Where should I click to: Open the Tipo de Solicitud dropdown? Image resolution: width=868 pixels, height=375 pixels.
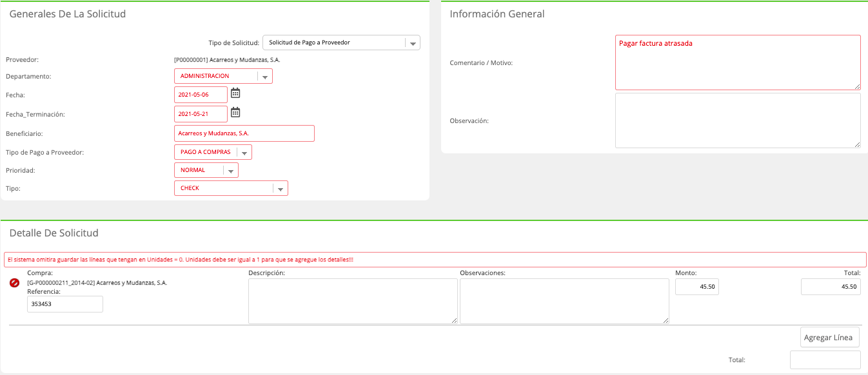pos(341,43)
